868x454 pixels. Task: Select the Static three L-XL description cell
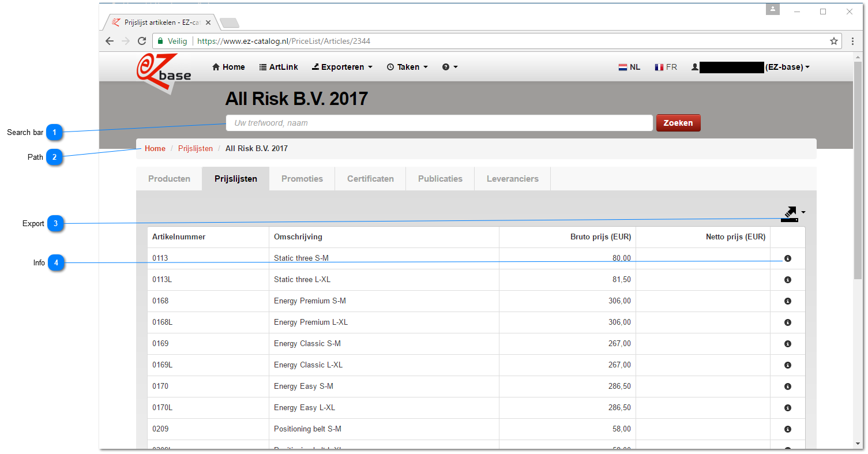click(x=384, y=280)
